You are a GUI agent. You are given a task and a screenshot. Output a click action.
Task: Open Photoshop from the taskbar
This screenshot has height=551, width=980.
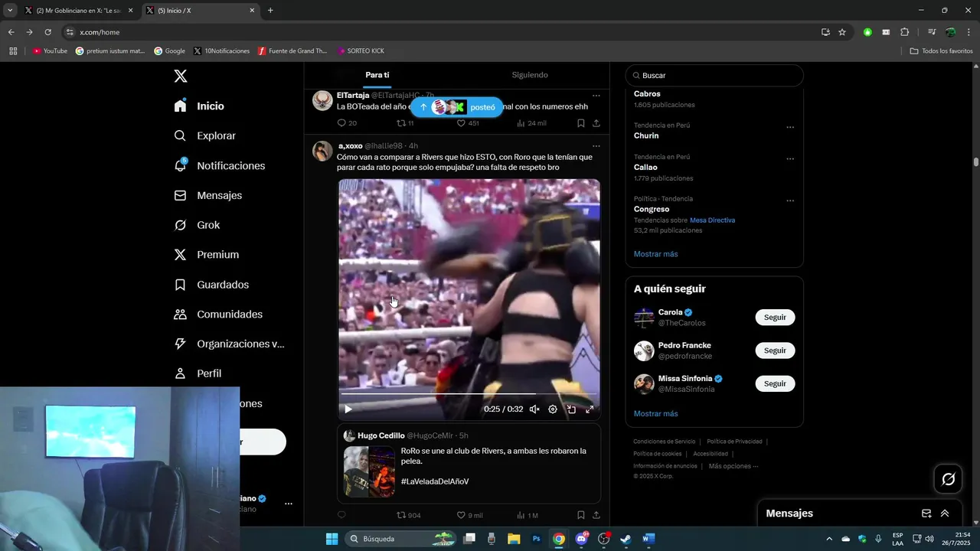pyautogui.click(x=537, y=539)
